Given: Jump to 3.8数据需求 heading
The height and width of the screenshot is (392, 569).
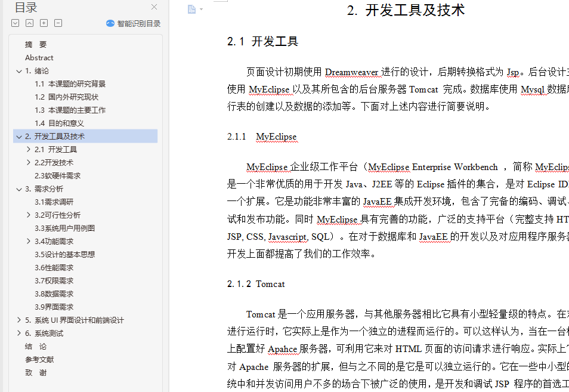Looking at the screenshot, I should click(x=54, y=294).
